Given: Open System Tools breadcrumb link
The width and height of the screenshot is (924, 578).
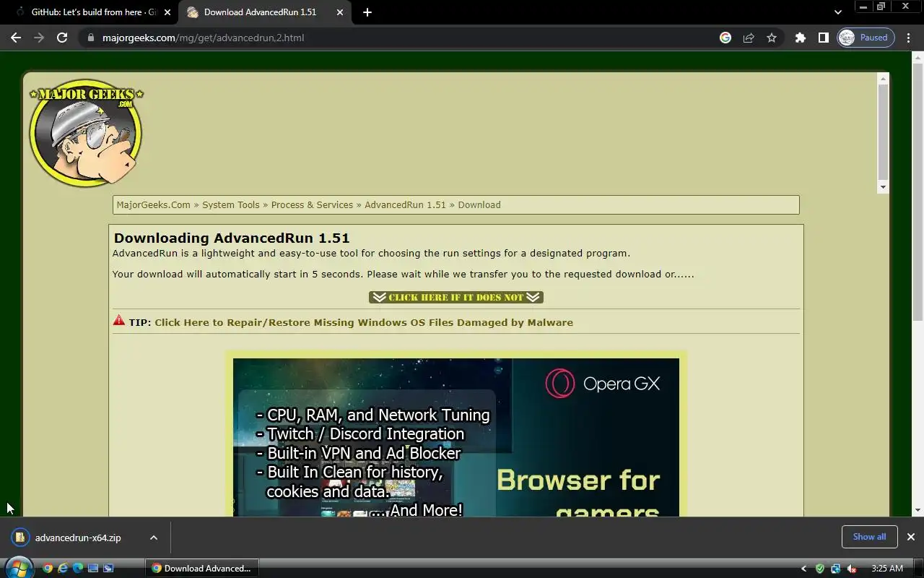Looking at the screenshot, I should pos(230,204).
